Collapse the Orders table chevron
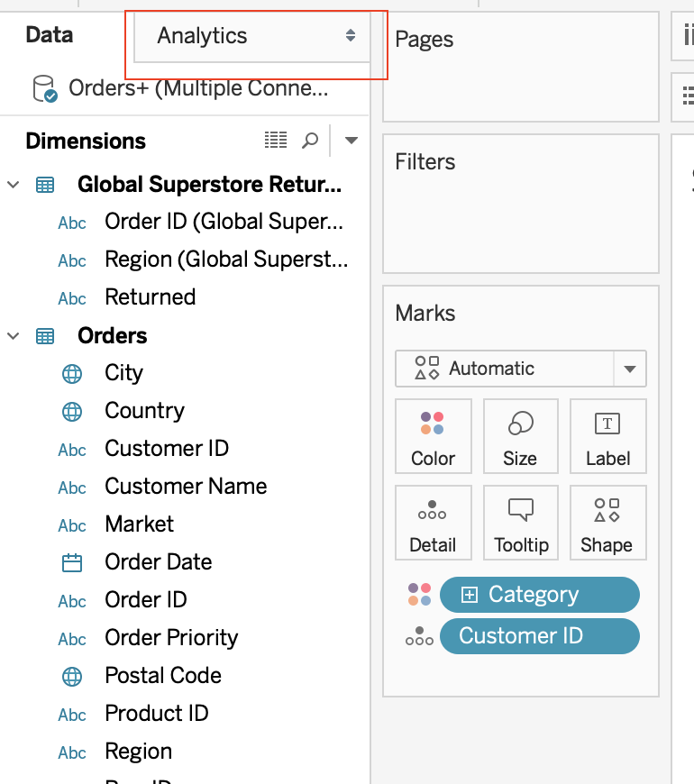 point(13,336)
